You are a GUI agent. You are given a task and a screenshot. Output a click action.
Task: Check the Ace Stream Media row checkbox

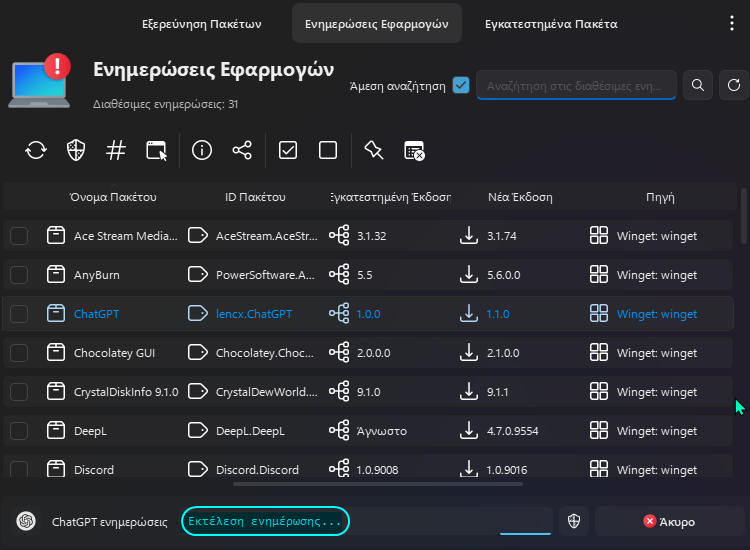click(19, 236)
